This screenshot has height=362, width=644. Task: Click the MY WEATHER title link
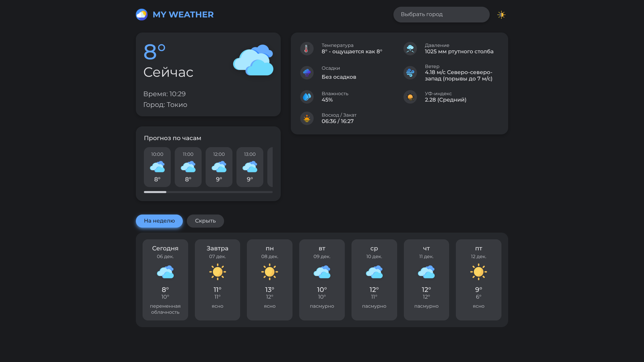pos(183,14)
